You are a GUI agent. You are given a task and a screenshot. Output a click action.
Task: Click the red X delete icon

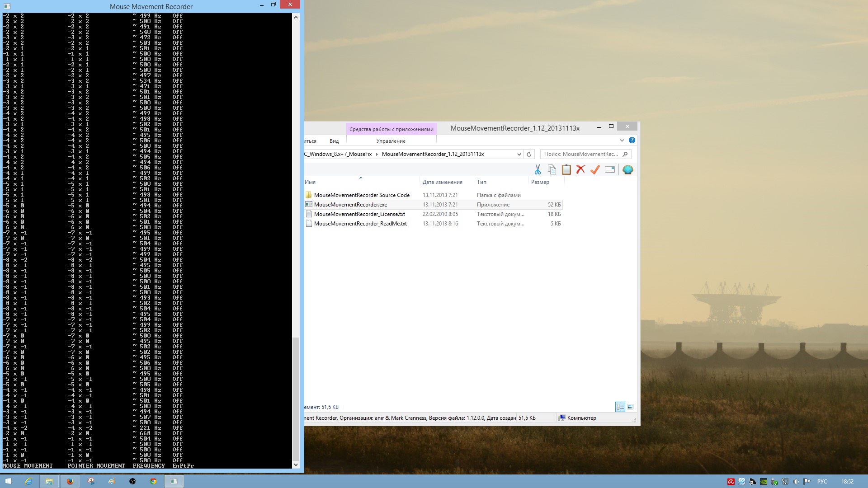tap(581, 169)
